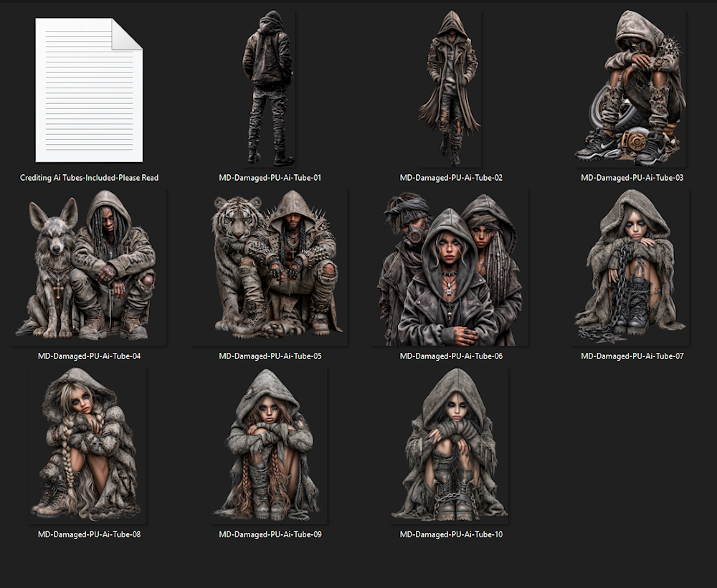Select the MD-Damaged-PU-Ai-Tube-03 crouching figure thumbnail
Image resolution: width=717 pixels, height=588 pixels.
630,89
